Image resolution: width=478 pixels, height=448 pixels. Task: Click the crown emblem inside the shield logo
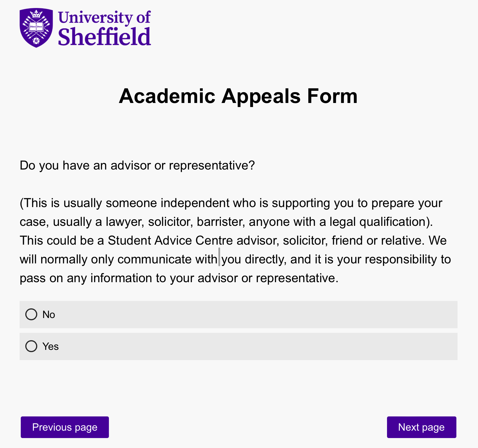[x=36, y=14]
